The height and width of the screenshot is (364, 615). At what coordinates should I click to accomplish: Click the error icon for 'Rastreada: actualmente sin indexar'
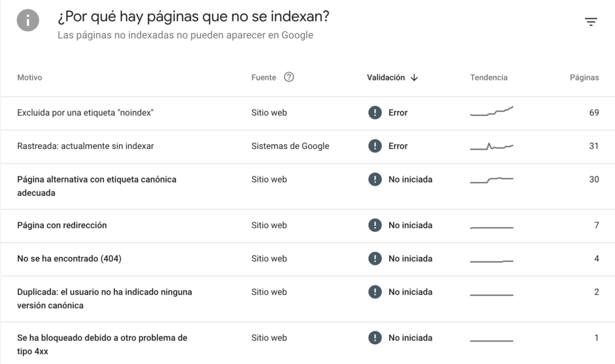point(375,145)
